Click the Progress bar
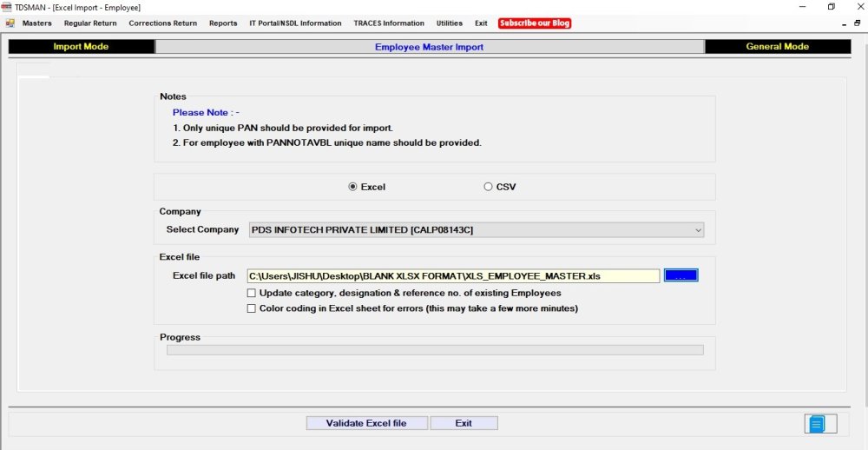This screenshot has width=868, height=450. pyautogui.click(x=435, y=350)
